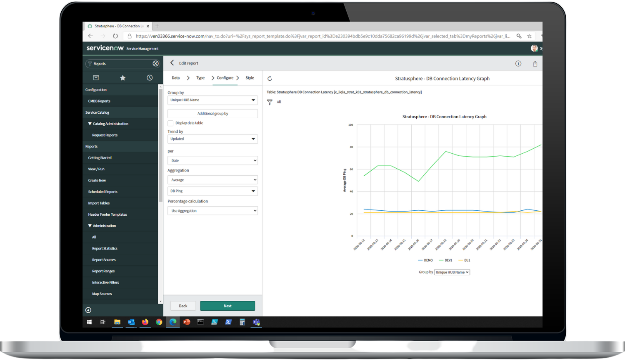Open the all applications archive tab
The height and width of the screenshot is (364, 625).
click(96, 78)
